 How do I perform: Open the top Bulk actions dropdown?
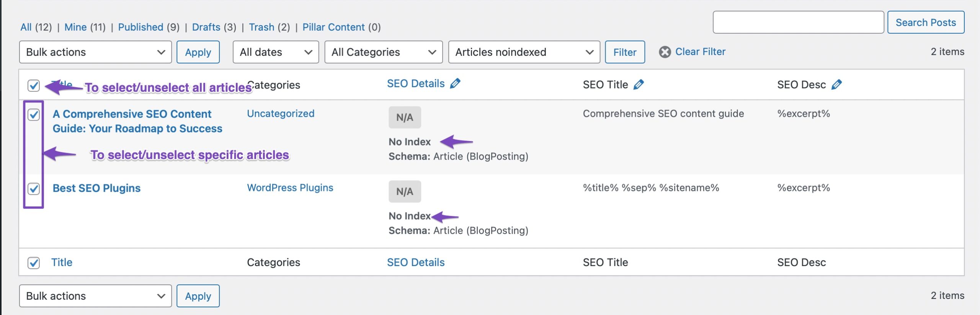click(x=95, y=52)
